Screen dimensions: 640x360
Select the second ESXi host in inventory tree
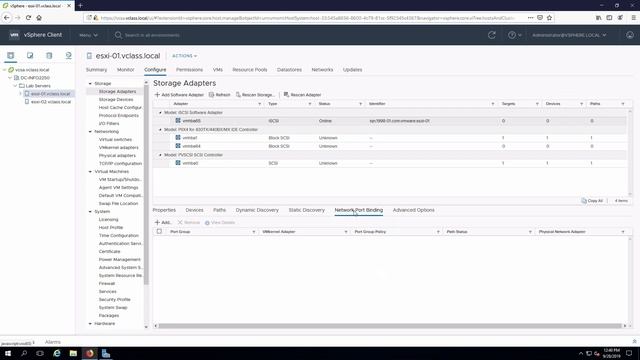coord(51,102)
